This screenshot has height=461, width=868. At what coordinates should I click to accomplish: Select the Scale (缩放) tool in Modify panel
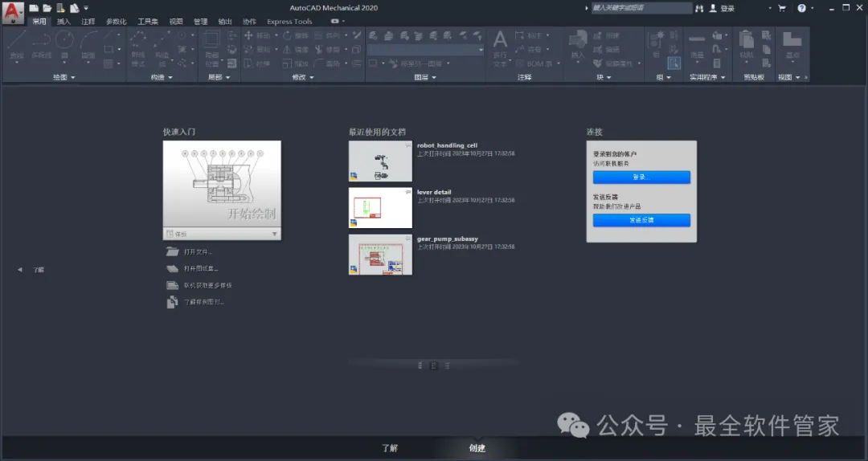(x=296, y=63)
